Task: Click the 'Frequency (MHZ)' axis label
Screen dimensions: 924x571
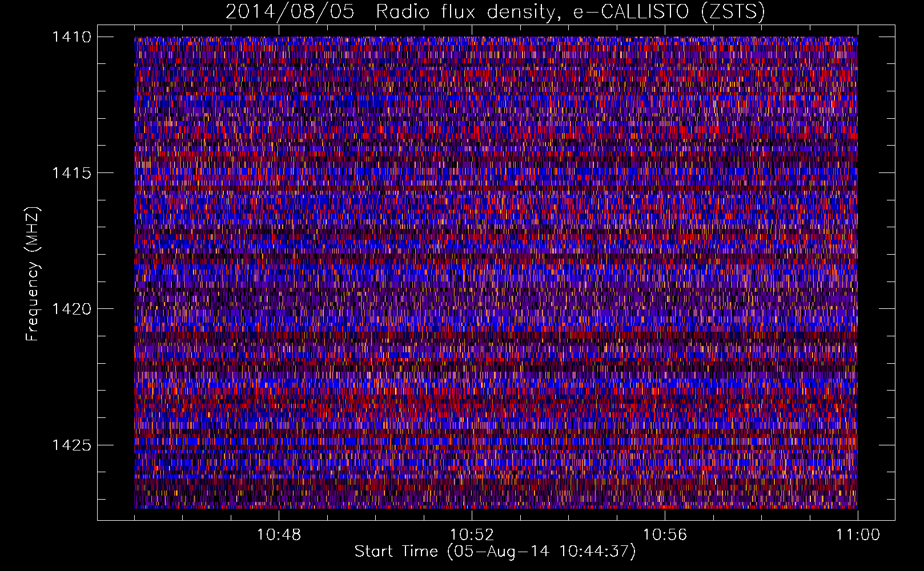Action: click(x=33, y=274)
